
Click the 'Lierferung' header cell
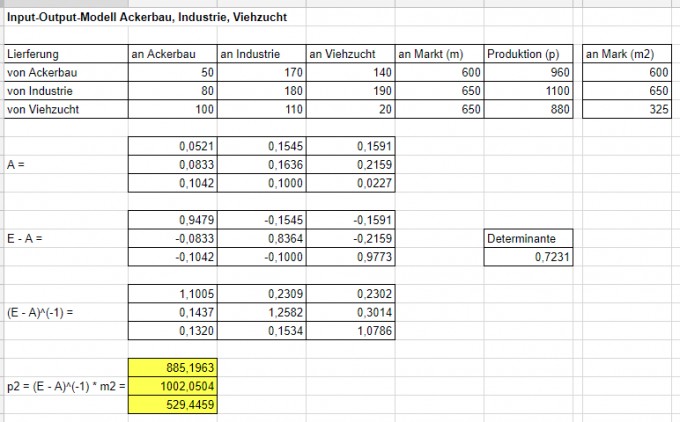point(66,54)
